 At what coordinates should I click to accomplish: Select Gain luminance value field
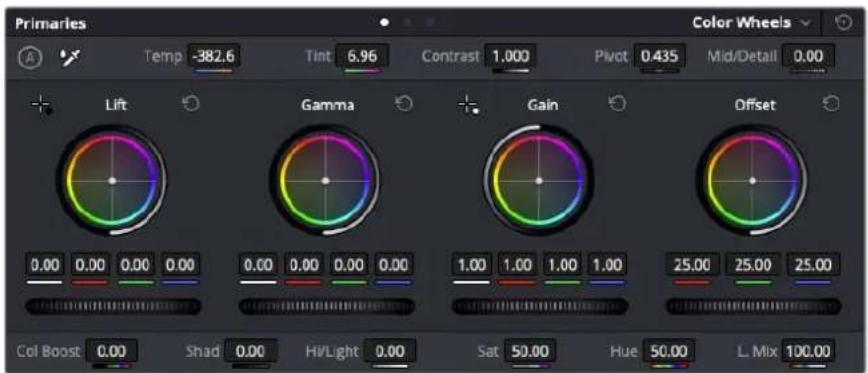click(472, 265)
